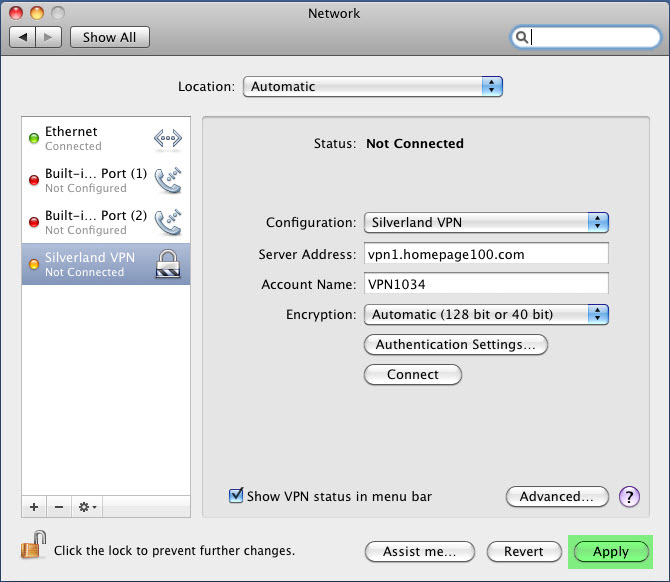670x582 pixels.
Task: Click the yellow Silverland VPN status dot
Action: click(x=34, y=264)
